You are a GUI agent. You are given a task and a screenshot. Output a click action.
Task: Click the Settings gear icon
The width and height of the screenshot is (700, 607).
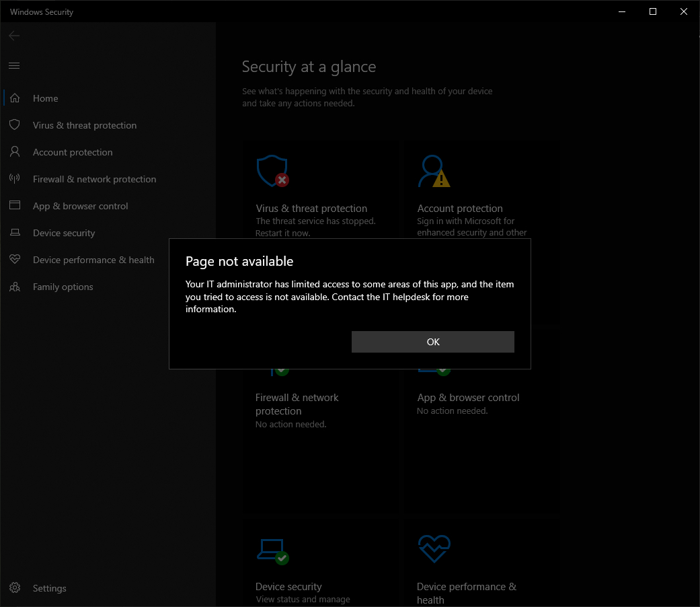[15, 587]
